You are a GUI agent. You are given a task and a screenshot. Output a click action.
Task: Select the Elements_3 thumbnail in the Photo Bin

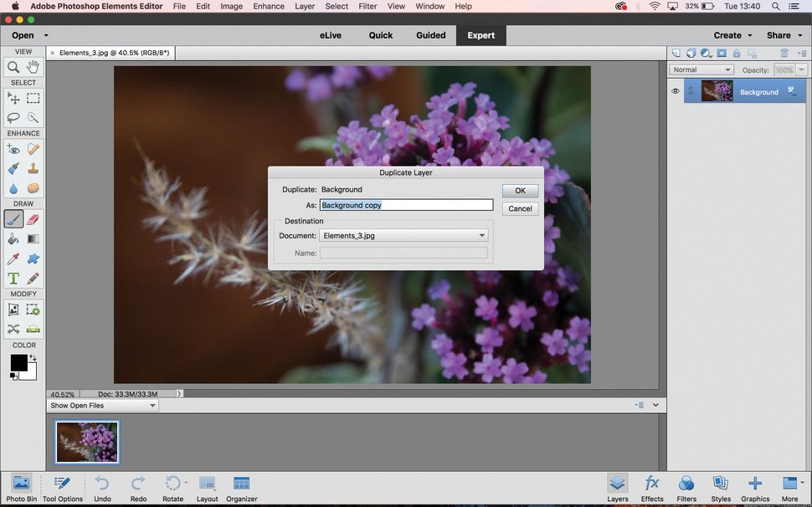[87, 442]
